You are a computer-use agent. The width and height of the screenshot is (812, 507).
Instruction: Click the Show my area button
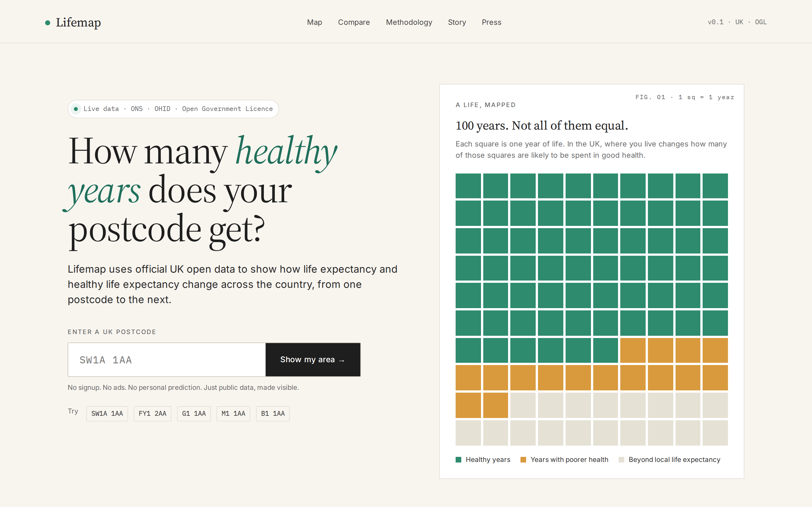click(x=313, y=359)
